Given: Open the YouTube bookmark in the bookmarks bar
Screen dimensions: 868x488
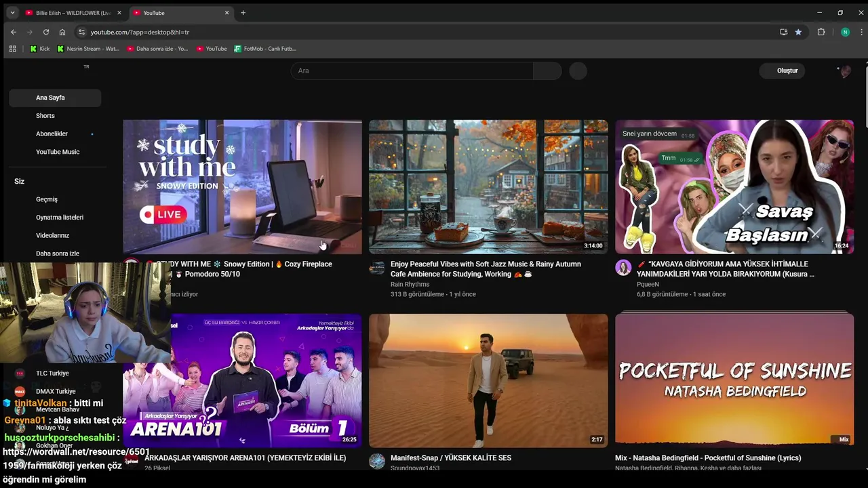Looking at the screenshot, I should [x=212, y=49].
